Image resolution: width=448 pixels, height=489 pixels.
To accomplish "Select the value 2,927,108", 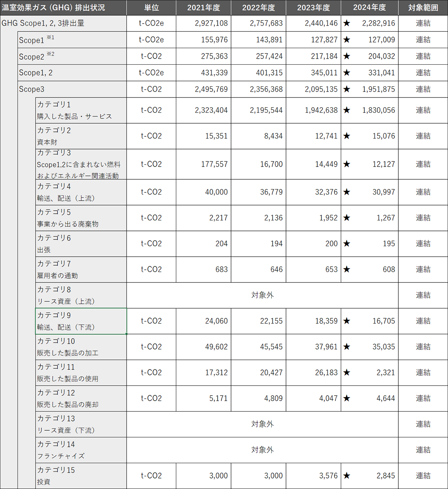I will pos(211,23).
